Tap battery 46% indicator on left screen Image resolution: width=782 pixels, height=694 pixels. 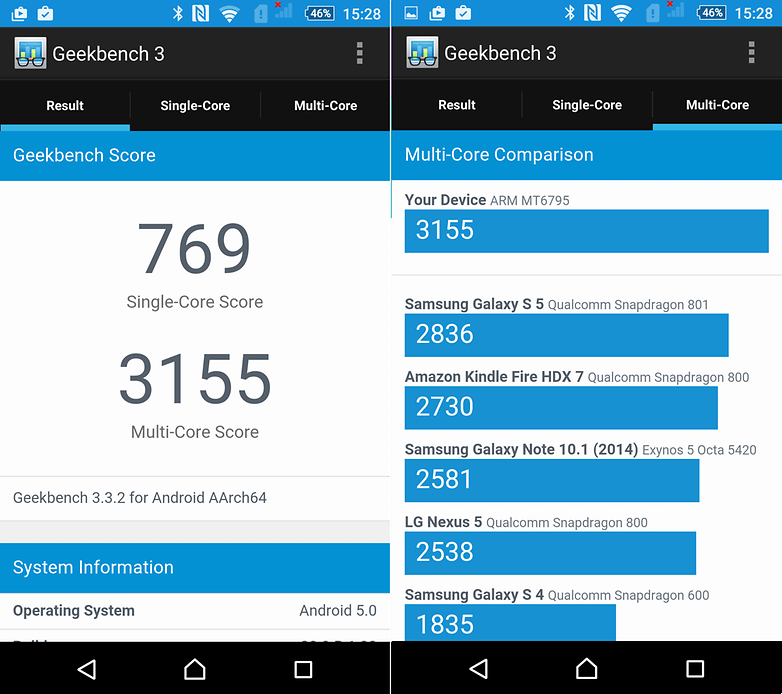click(x=320, y=13)
